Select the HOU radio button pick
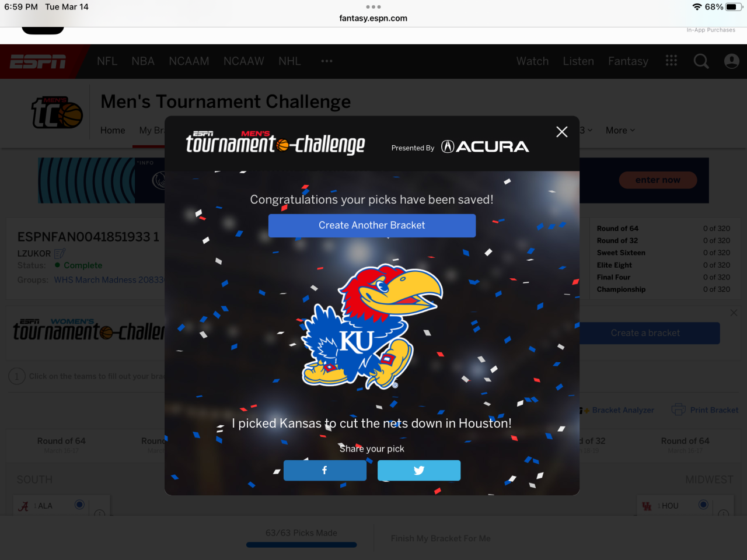 coord(703,505)
